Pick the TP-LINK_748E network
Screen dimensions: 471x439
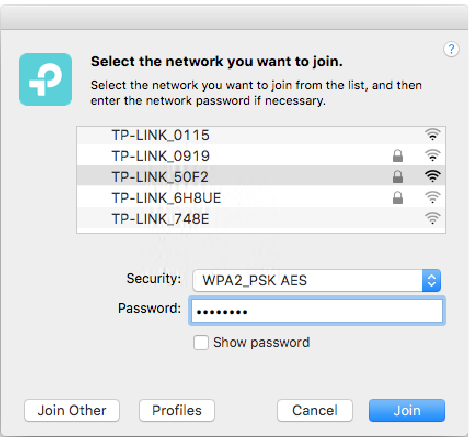point(261,219)
